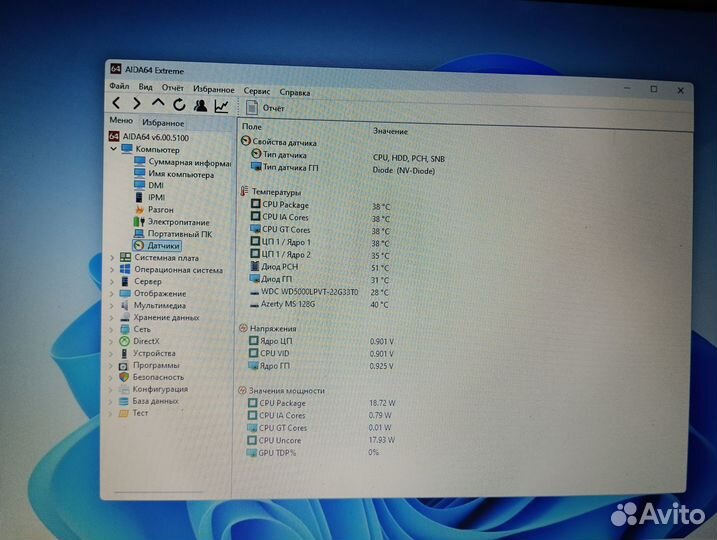Collapse the Компьютер tree branch
This screenshot has width=717, height=540.
coord(113,149)
